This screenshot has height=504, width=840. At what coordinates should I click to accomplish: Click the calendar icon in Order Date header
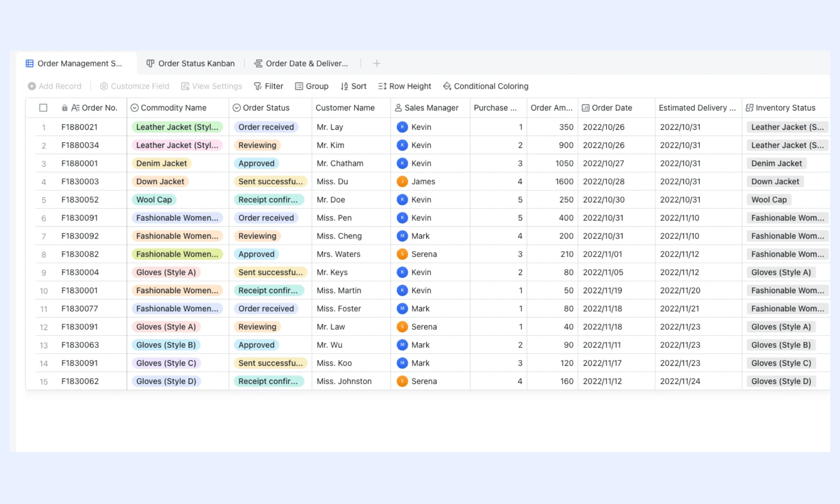585,108
